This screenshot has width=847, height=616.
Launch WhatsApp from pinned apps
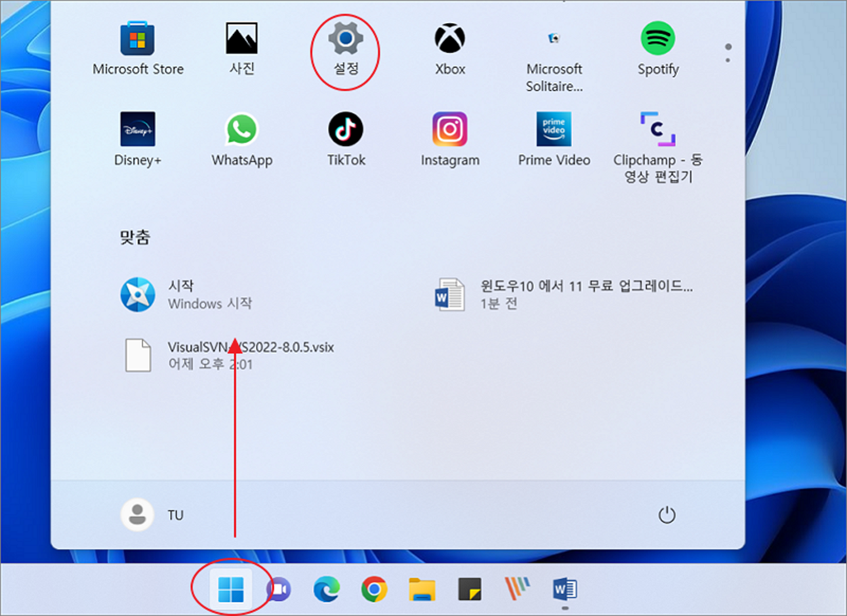click(242, 140)
